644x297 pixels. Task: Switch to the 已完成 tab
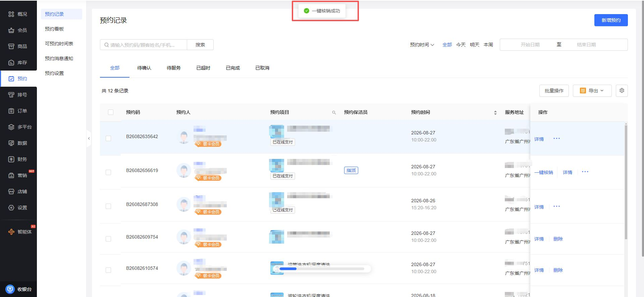coord(233,68)
